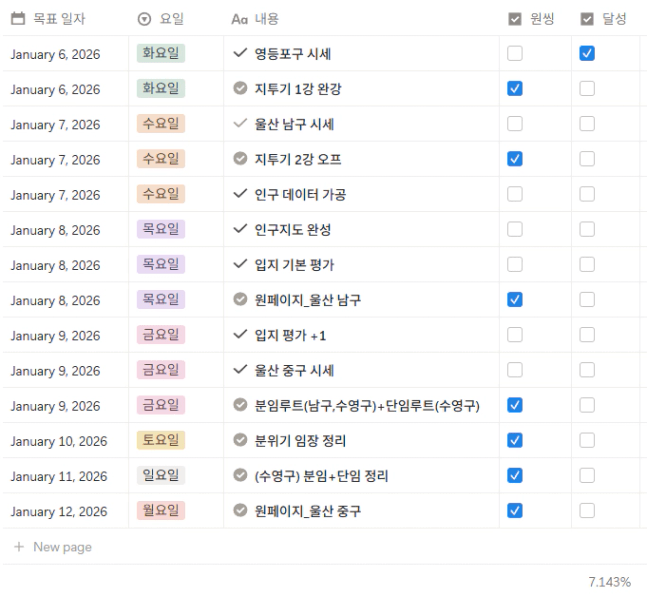Screen dimensions: 647x597
Task: Click the calendar icon beside 목표 일자
Action: pyautogui.click(x=17, y=18)
